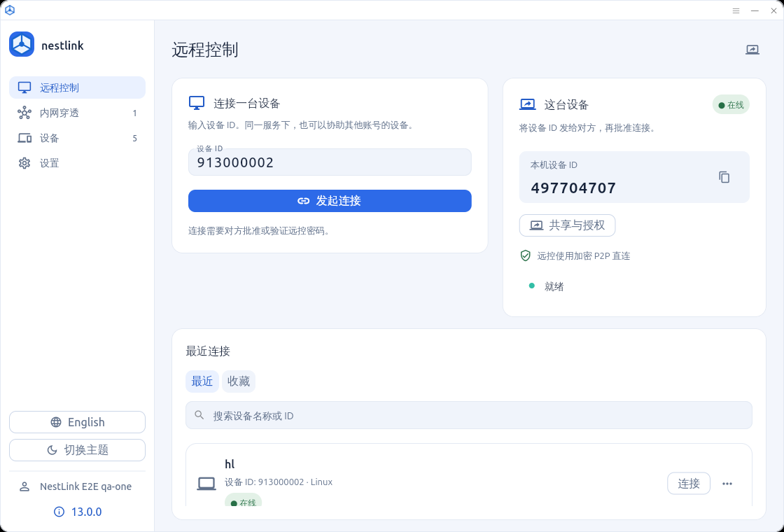Copy the local device ID
Image resolution: width=784 pixels, height=532 pixels.
click(x=724, y=177)
